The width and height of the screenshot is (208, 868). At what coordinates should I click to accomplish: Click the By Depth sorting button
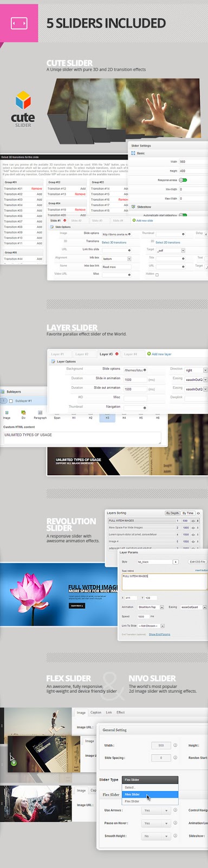172,513
